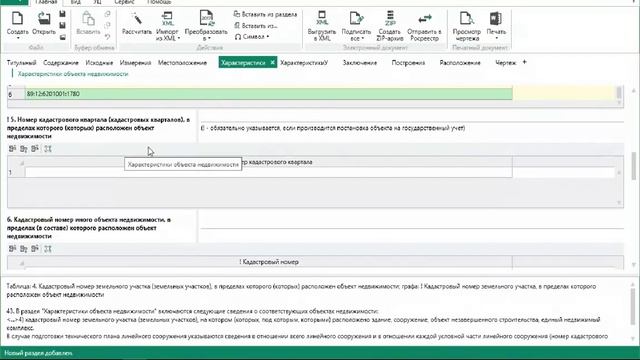Click the Преобразовать в document icon
This screenshot has height=360, width=640.
click(x=207, y=19)
